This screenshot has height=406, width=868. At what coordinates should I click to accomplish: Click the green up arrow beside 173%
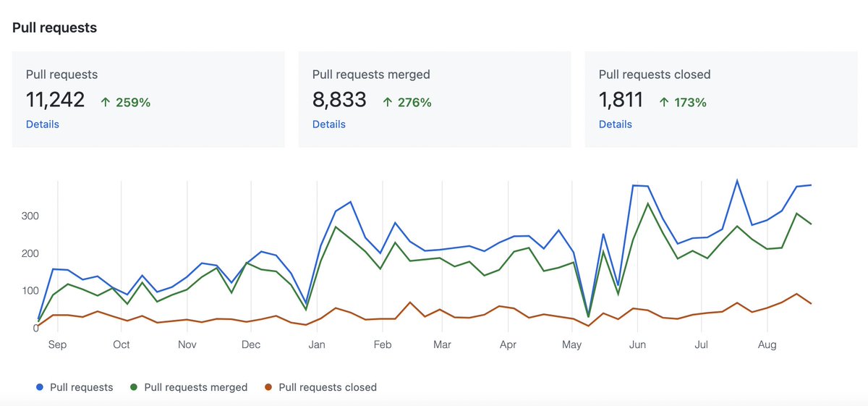point(664,103)
